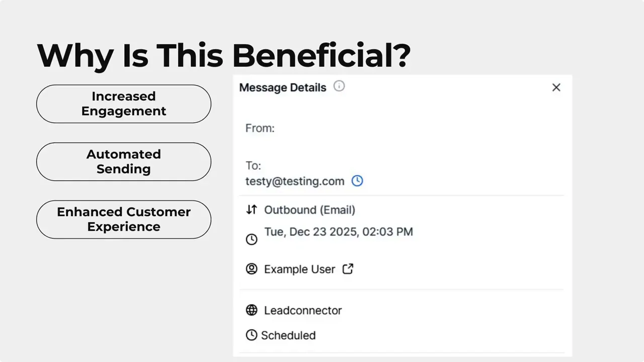Viewport: 644px width, 362px height.
Task: Click the Enhanced Customer Experience button
Action: [x=123, y=219]
